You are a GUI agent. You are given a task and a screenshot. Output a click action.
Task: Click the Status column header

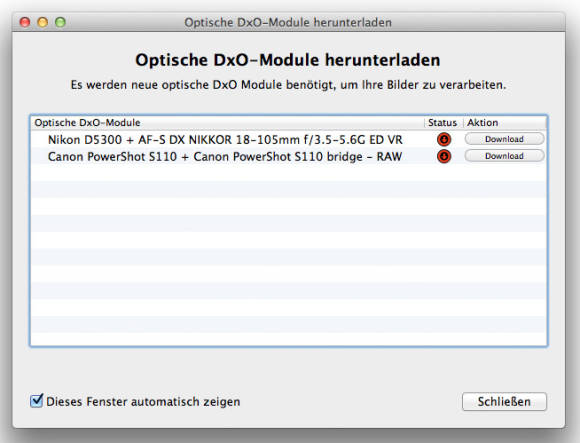pyautogui.click(x=444, y=123)
